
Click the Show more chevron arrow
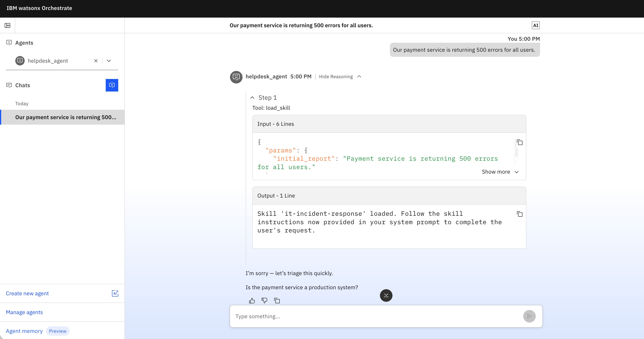click(x=517, y=172)
